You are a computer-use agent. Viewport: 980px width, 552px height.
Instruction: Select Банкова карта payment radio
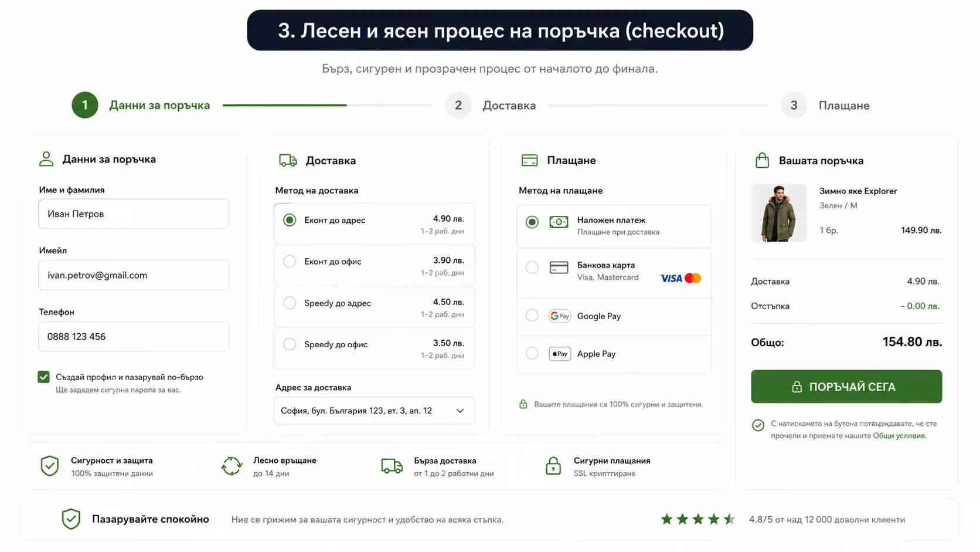point(532,267)
